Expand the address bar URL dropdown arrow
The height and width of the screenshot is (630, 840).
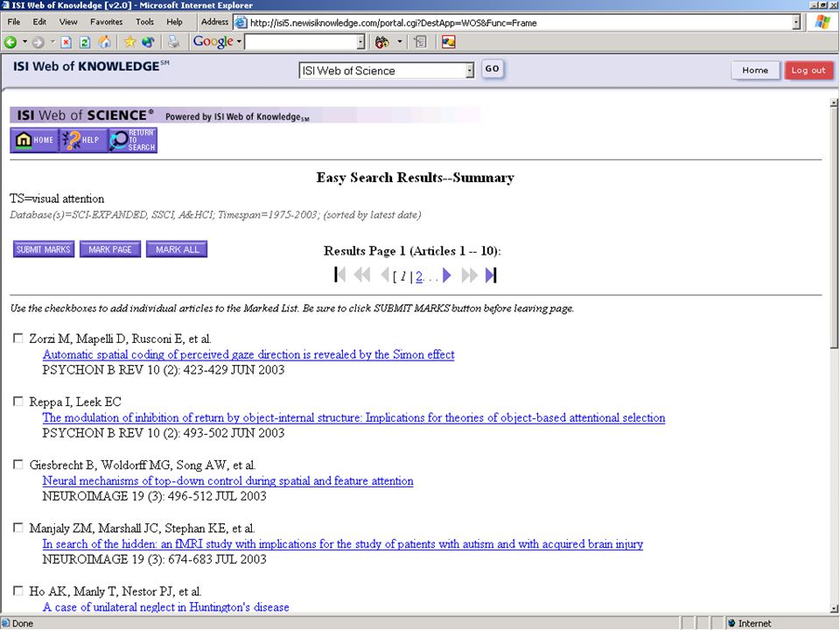coord(796,23)
